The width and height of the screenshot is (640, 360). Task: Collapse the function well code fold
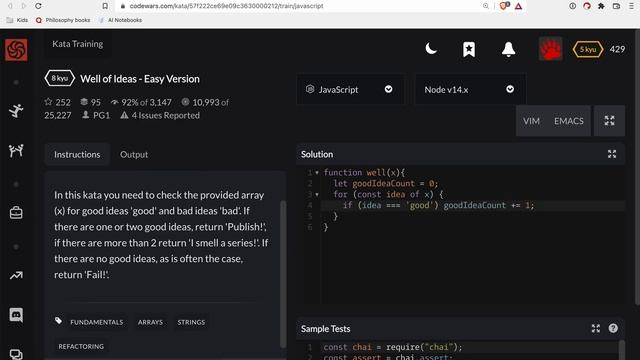coord(317,173)
